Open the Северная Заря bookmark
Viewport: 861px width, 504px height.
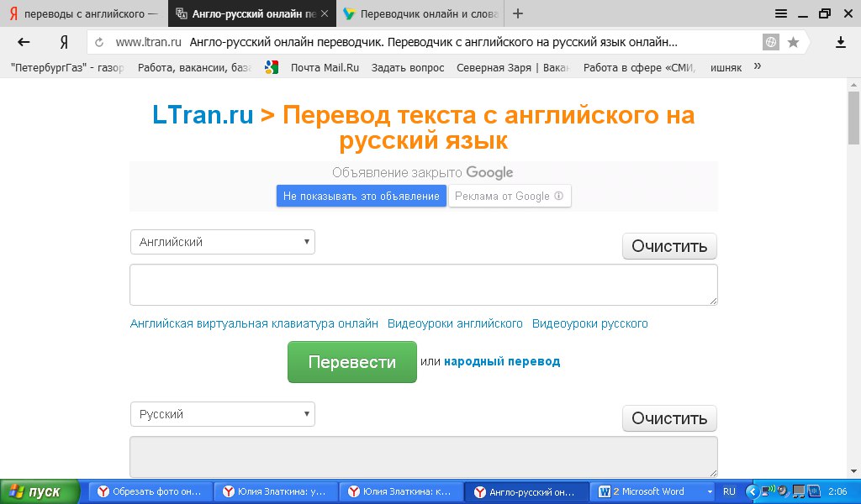coord(514,67)
